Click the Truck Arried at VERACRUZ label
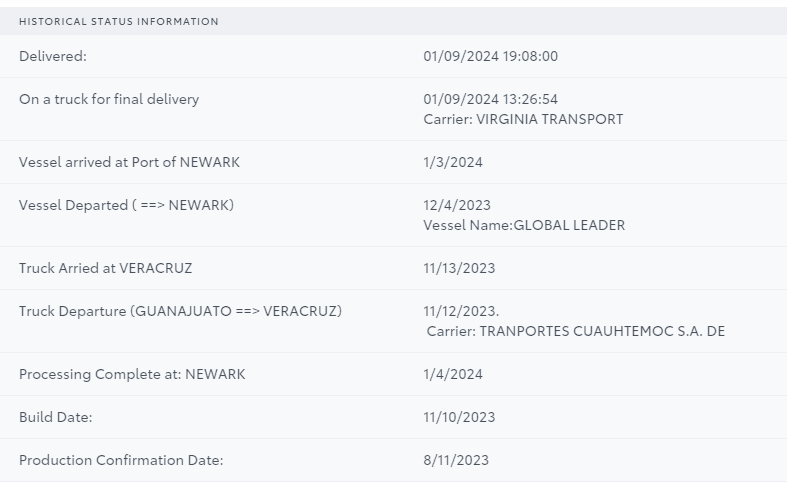 coord(105,268)
